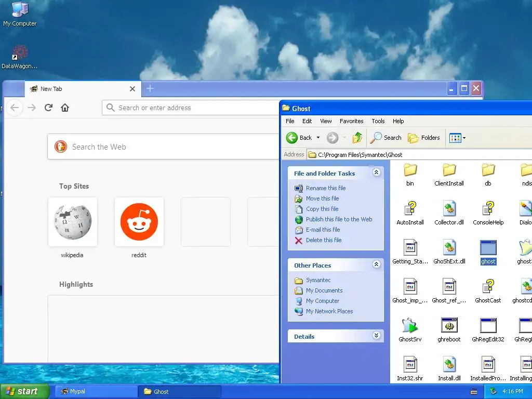This screenshot has height=399, width=532.
Task: Reload the page in Mypal browser
Action: click(48, 108)
